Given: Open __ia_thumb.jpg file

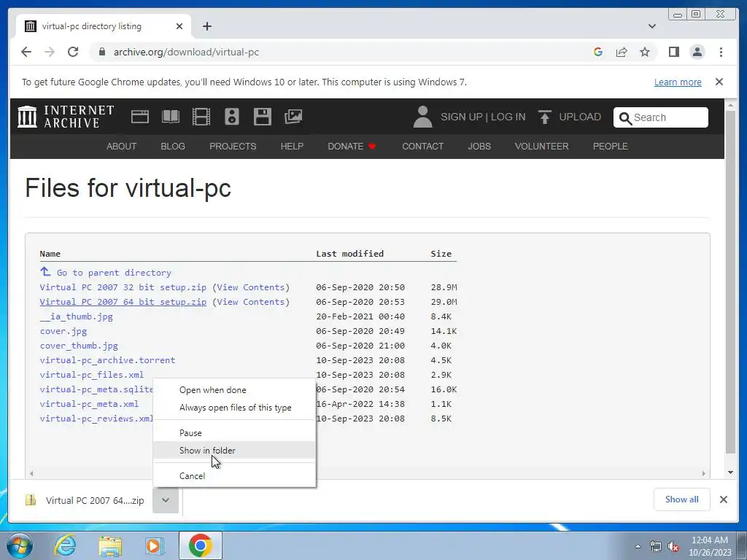Looking at the screenshot, I should click(x=76, y=316).
